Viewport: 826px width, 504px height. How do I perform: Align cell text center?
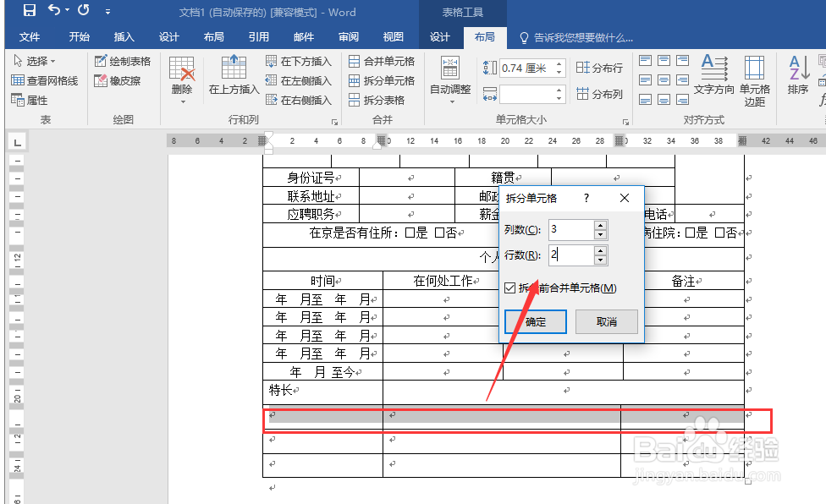[664, 80]
